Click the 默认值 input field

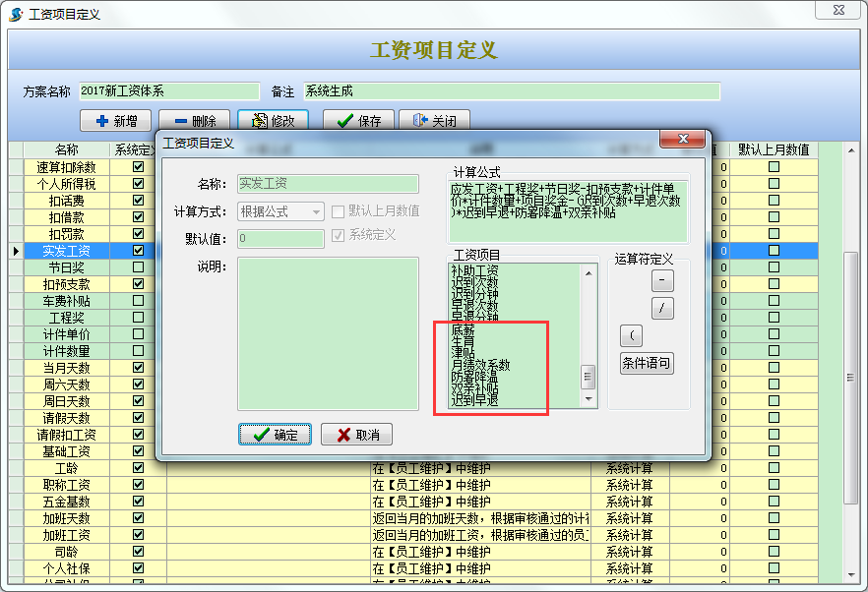point(280,238)
